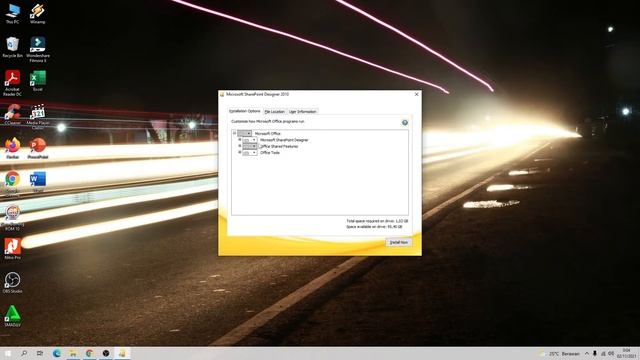Viewport: 640px width, 360px height.
Task: Switch to OBS Studio on the taskbar
Action: coord(106,353)
